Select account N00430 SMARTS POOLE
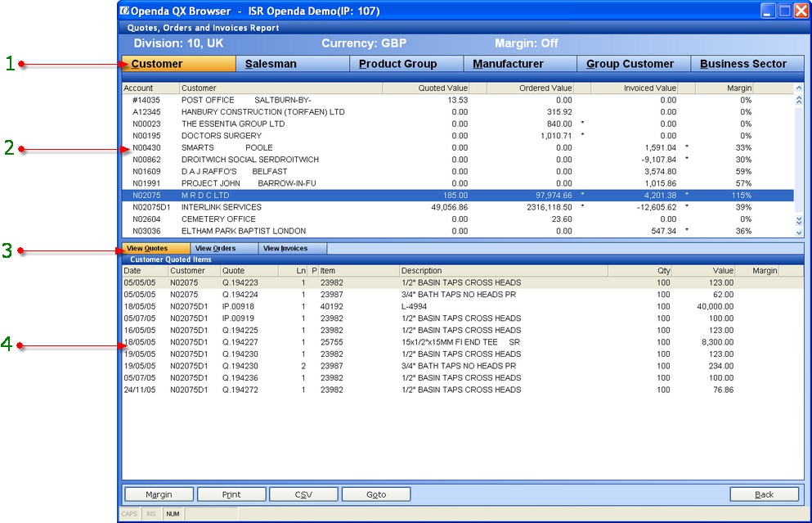 pos(458,147)
